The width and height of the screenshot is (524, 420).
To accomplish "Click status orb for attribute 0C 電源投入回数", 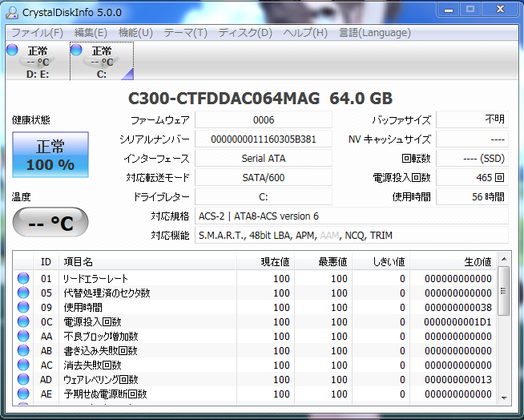I will (x=23, y=321).
